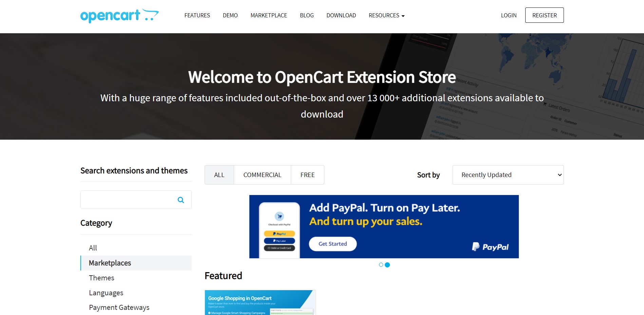Image resolution: width=644 pixels, height=315 pixels.
Task: Go to the DOWNLOAD page
Action: [341, 15]
